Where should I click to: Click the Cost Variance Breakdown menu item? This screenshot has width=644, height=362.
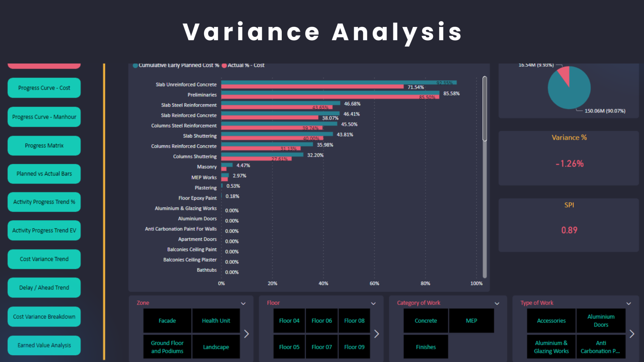44,316
